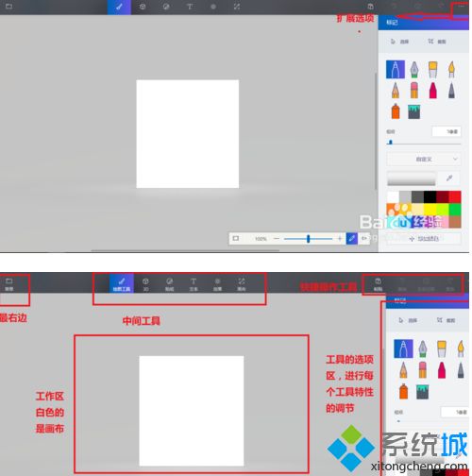Click the thickness value field in the bottom screenshot
The width and height of the screenshot is (472, 476).
click(x=455, y=412)
